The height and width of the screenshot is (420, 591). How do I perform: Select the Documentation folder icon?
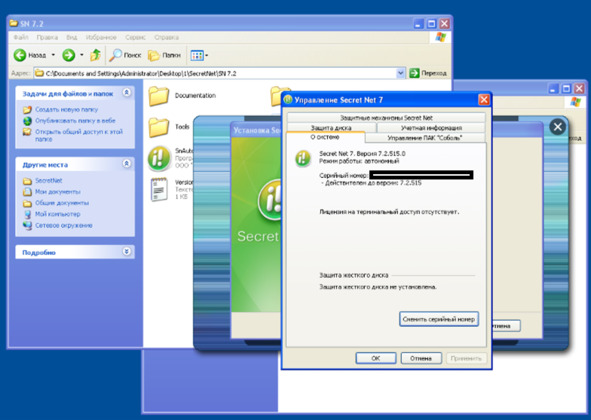(x=159, y=96)
